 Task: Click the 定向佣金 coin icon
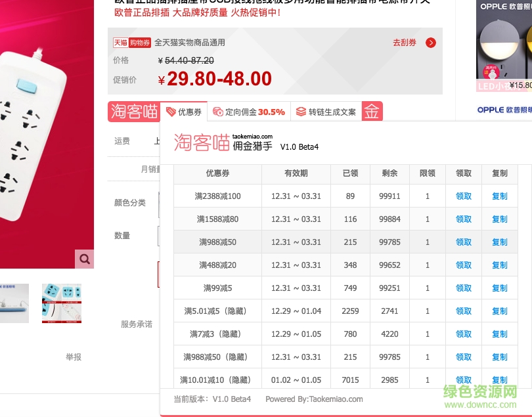pos(217,112)
